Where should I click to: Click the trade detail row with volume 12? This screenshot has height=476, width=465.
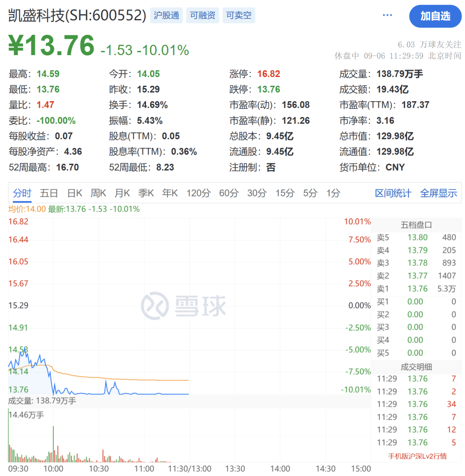click(x=416, y=430)
